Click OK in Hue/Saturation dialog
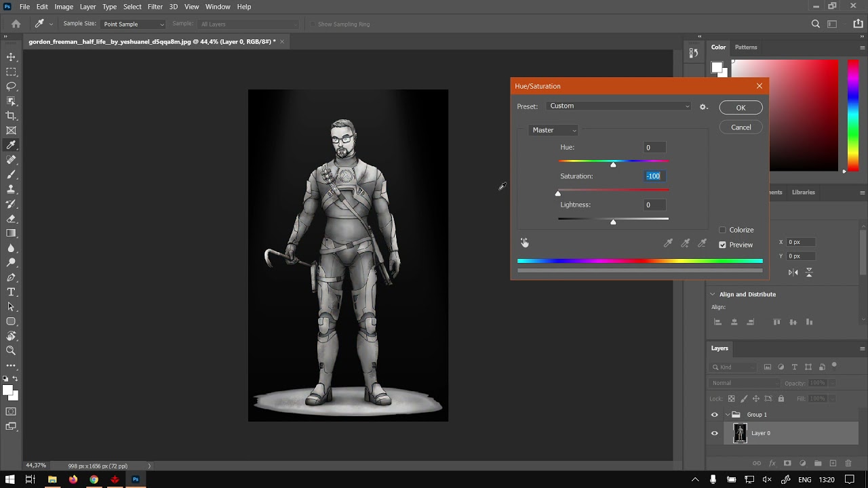 [741, 108]
